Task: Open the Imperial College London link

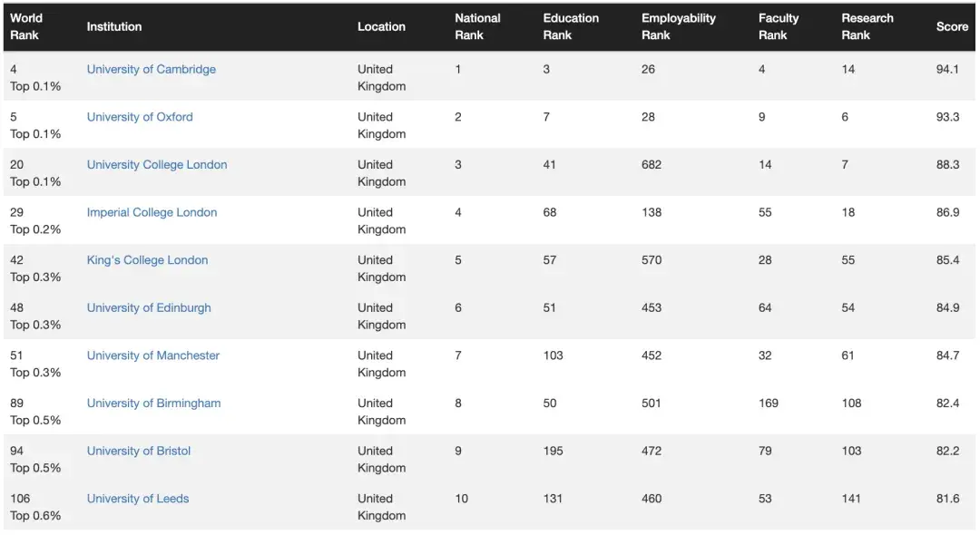Action: click(x=152, y=213)
